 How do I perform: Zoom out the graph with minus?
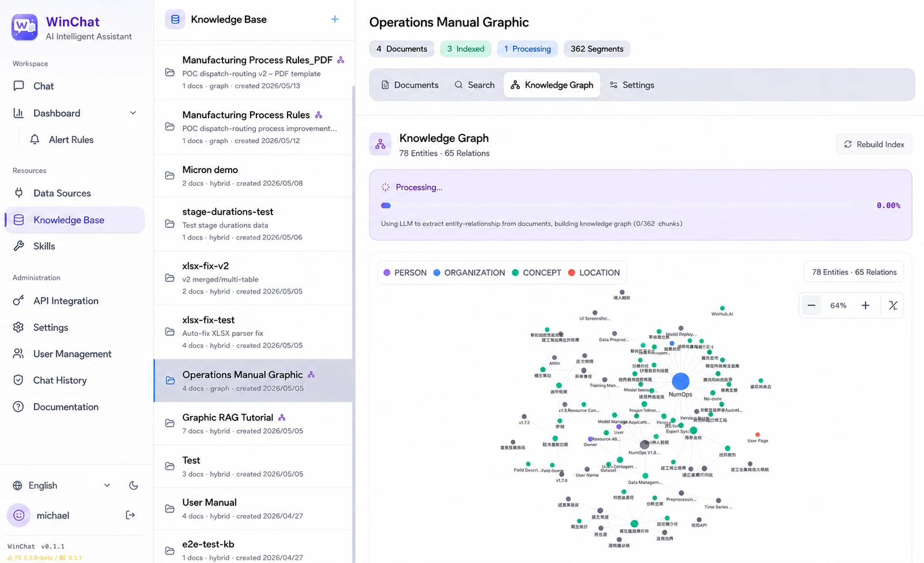pyautogui.click(x=811, y=305)
